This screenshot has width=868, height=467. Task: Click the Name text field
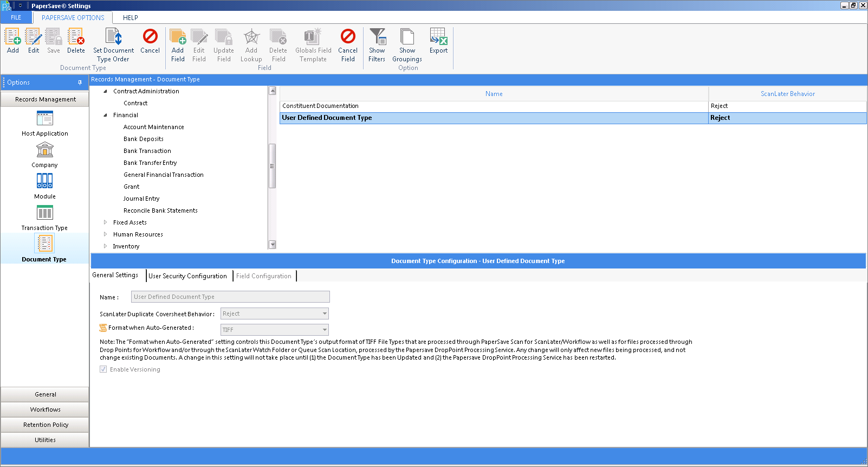(230, 297)
